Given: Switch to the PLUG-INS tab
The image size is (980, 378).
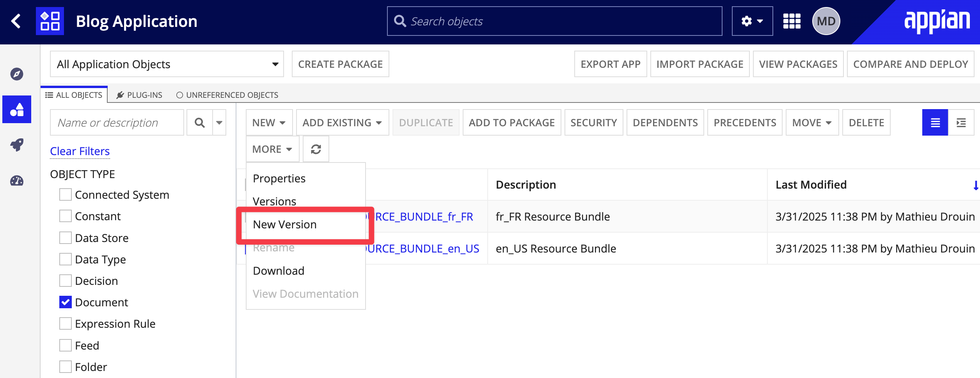Looking at the screenshot, I should click(x=139, y=95).
